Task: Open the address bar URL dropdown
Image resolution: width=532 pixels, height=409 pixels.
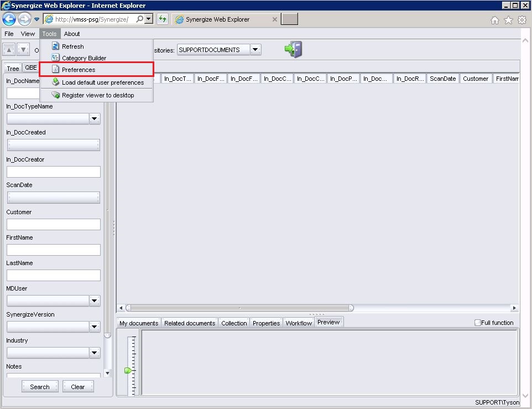Action: 149,19
